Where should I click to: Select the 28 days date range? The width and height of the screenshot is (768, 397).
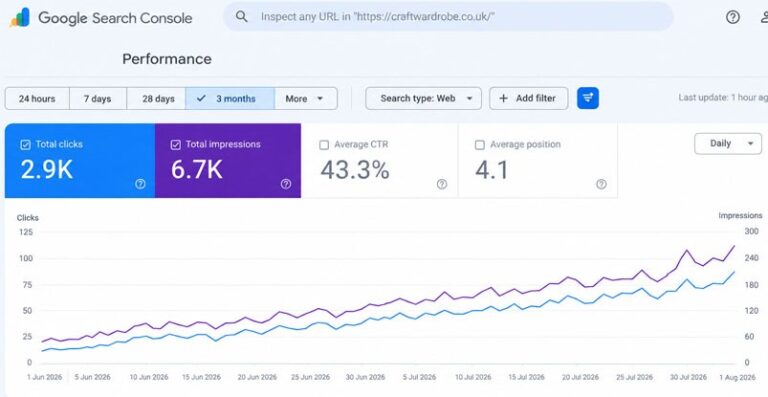click(156, 98)
